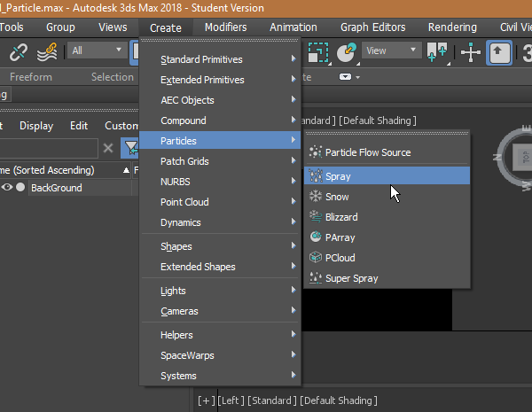532x412 pixels.
Task: Click the Select and Manipulate crosshair icon
Action: (471, 52)
